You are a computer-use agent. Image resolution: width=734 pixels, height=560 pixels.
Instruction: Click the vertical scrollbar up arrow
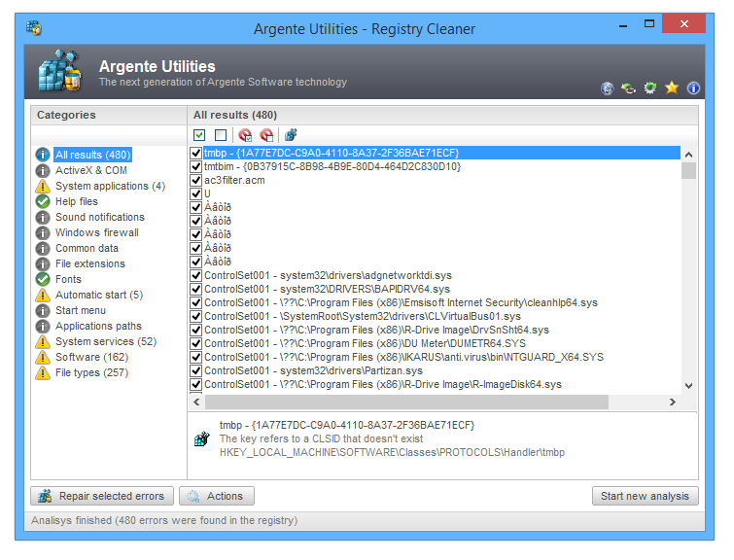pos(688,155)
